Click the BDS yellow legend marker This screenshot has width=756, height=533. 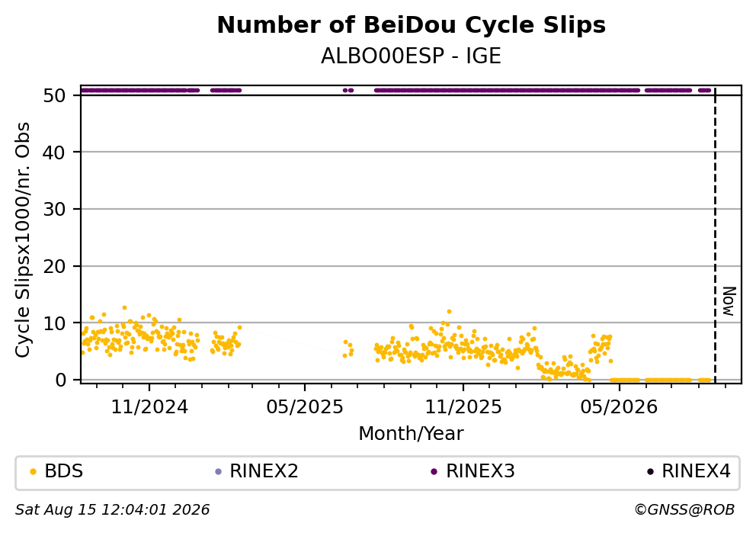pyautogui.click(x=33, y=472)
